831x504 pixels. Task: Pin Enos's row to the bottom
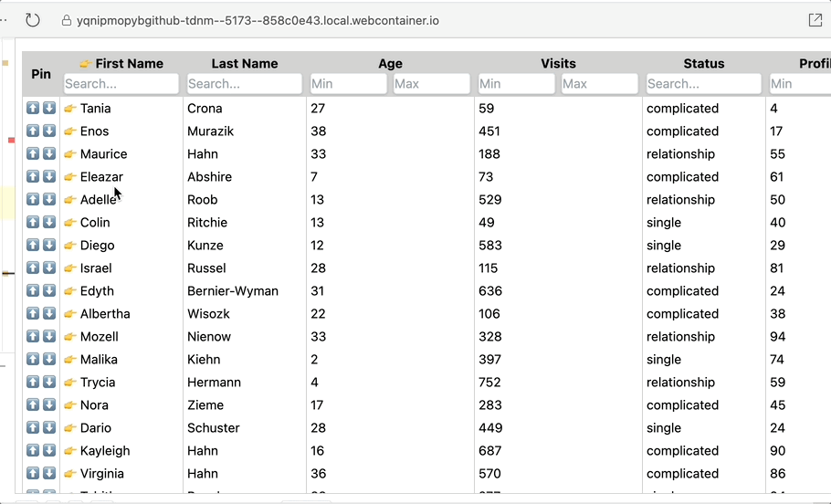pyautogui.click(x=49, y=131)
